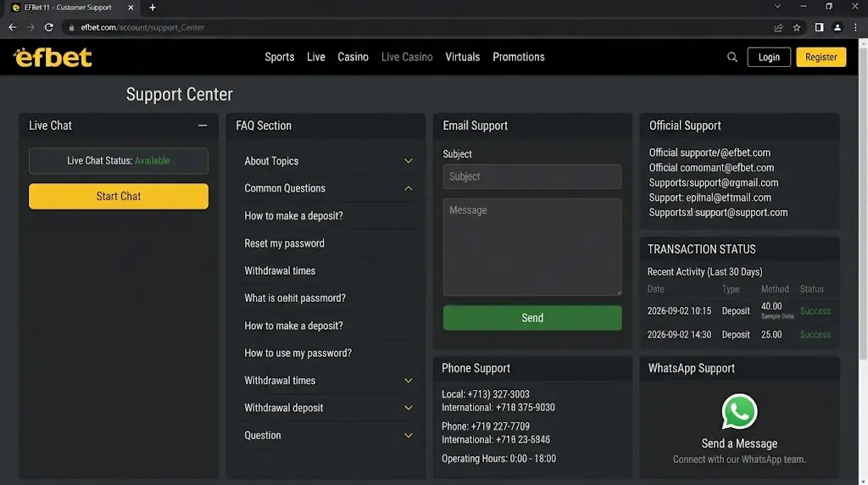868x485 pixels.
Task: Click the efbet logo
Action: pos(53,57)
